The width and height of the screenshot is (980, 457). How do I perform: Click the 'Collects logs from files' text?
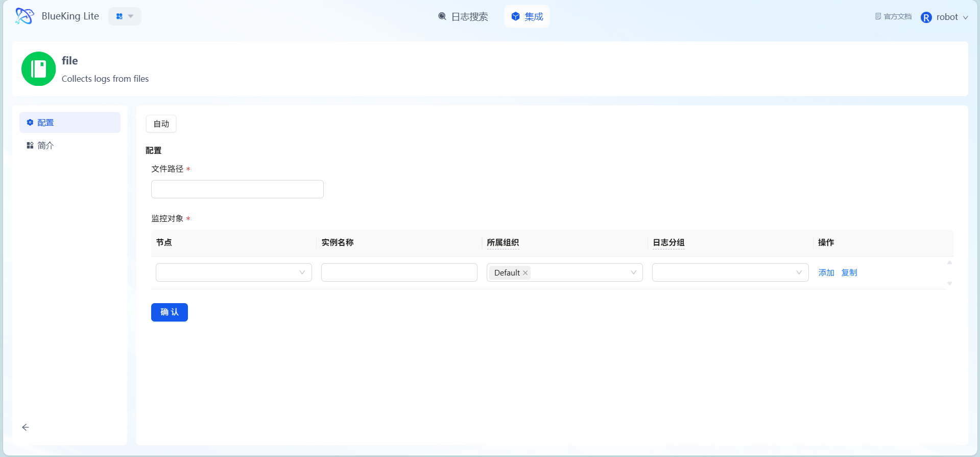click(x=105, y=79)
